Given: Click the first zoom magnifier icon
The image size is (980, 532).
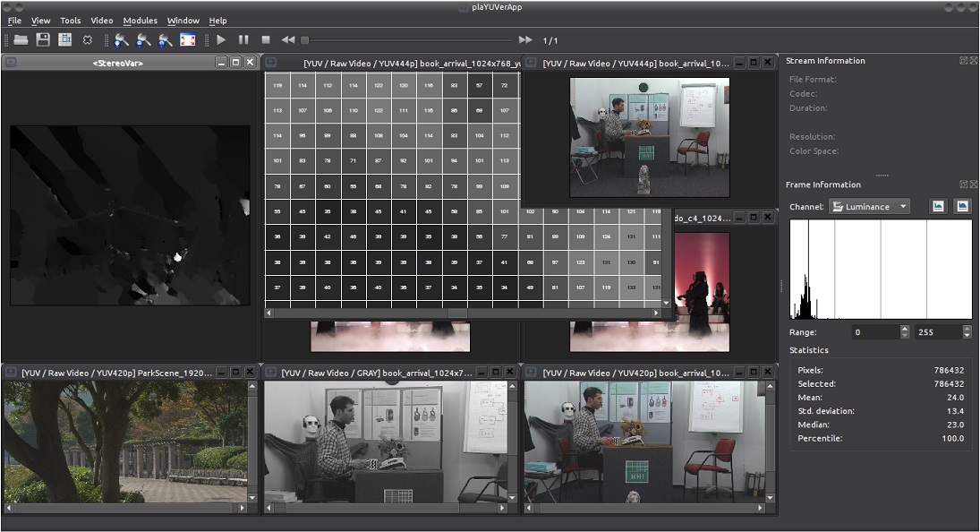Looking at the screenshot, I should (x=122, y=40).
